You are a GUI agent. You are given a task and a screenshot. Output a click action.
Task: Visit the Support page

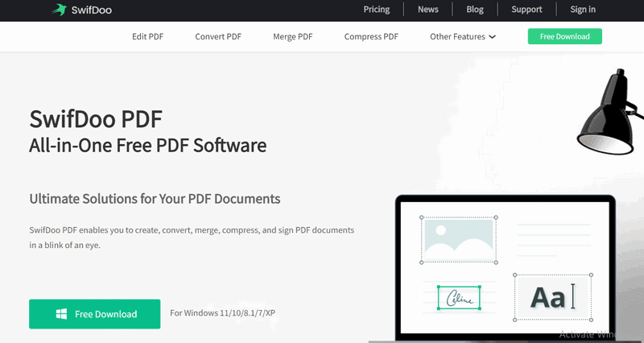(526, 10)
